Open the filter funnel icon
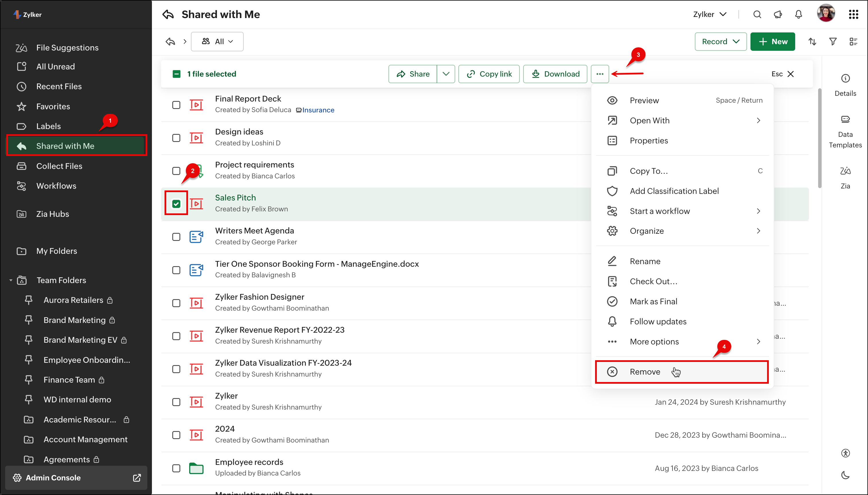 833,42
